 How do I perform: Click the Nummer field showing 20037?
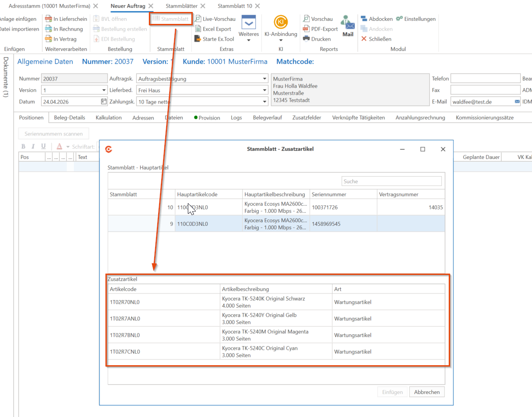click(74, 79)
